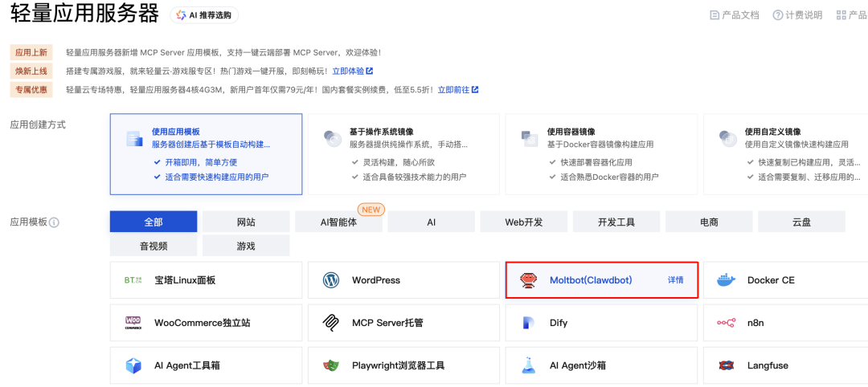Click the NEW badge on AI智能体
Image resolution: width=868 pixels, height=387 pixels.
(371, 210)
